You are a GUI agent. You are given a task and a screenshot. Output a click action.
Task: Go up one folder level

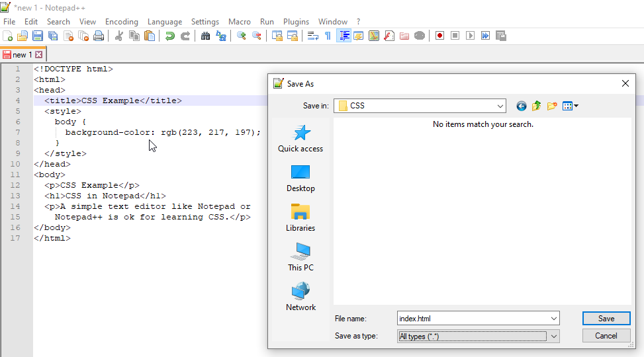[536, 106]
